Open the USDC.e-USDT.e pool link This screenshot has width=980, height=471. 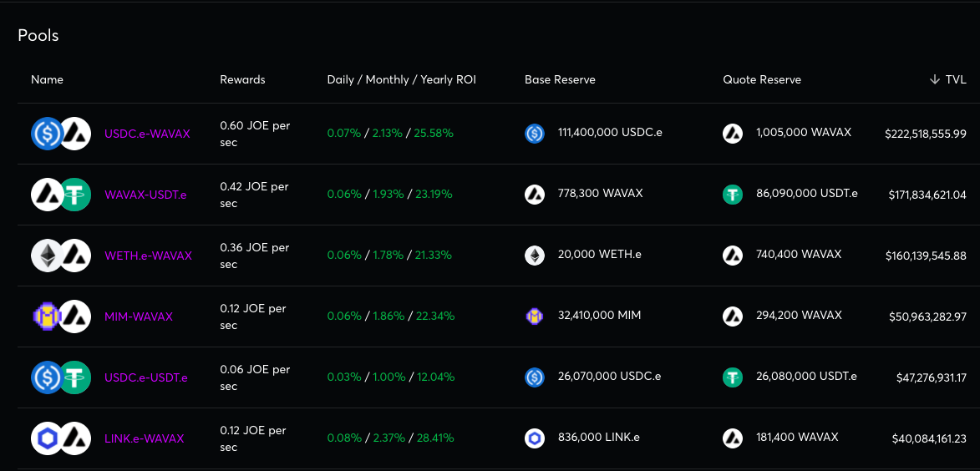145,378
